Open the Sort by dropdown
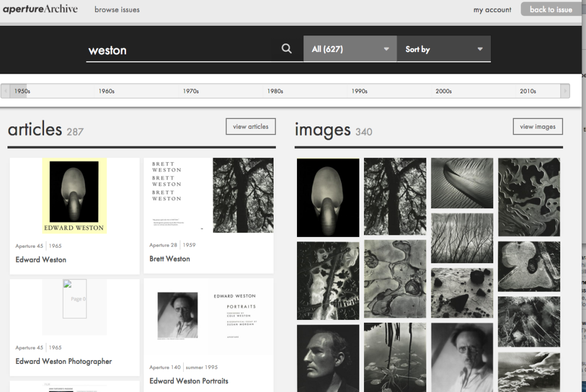This screenshot has width=586, height=392. [444, 49]
